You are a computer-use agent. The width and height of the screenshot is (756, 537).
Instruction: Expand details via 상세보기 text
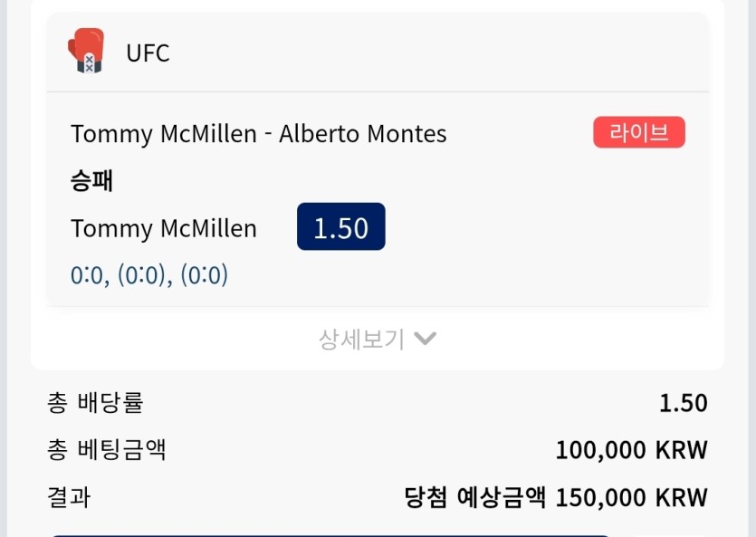(x=360, y=340)
